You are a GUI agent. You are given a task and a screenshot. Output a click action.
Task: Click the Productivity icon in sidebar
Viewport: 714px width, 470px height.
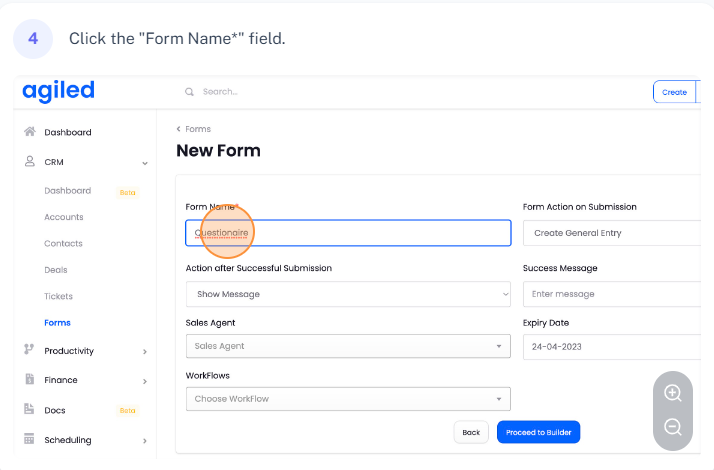pyautogui.click(x=30, y=350)
